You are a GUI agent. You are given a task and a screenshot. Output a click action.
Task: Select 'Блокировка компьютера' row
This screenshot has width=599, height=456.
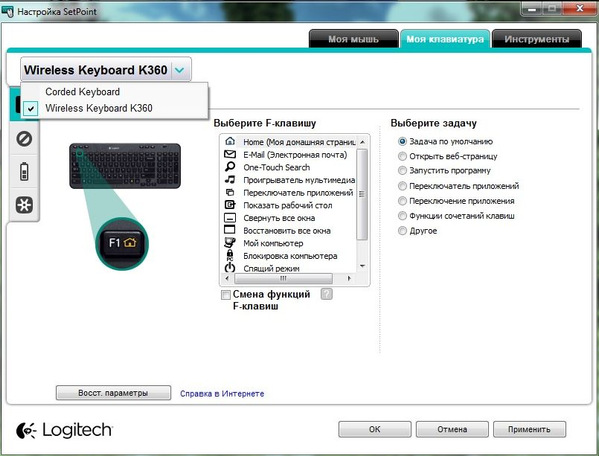[x=289, y=255]
